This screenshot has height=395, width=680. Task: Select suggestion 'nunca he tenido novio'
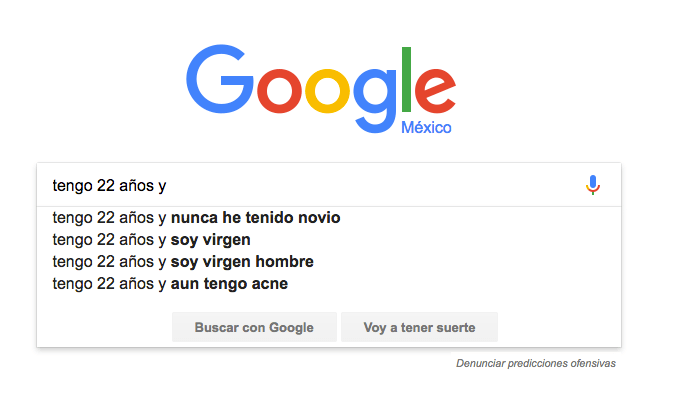329,218
